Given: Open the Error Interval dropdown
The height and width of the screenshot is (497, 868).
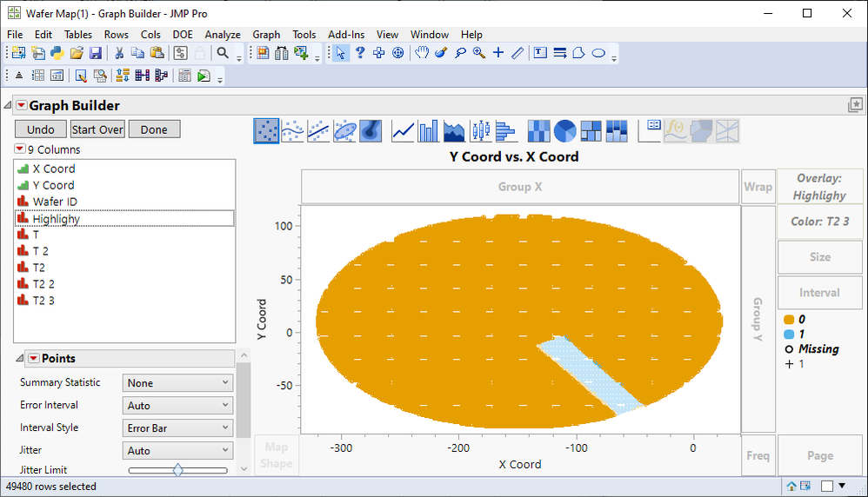Looking at the screenshot, I should click(177, 405).
